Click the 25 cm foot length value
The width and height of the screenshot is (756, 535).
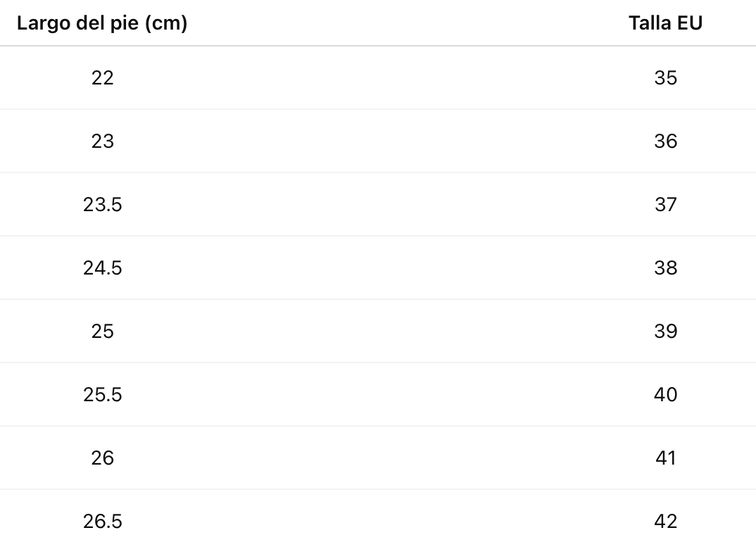(102, 331)
